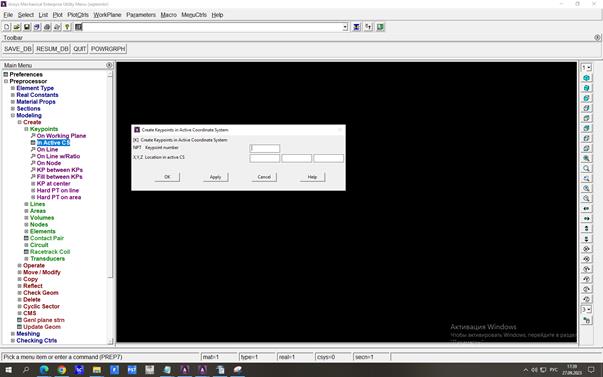Viewport: 603px width, 377px height.
Task: Select KP between KPs tree item
Action: 60,170
